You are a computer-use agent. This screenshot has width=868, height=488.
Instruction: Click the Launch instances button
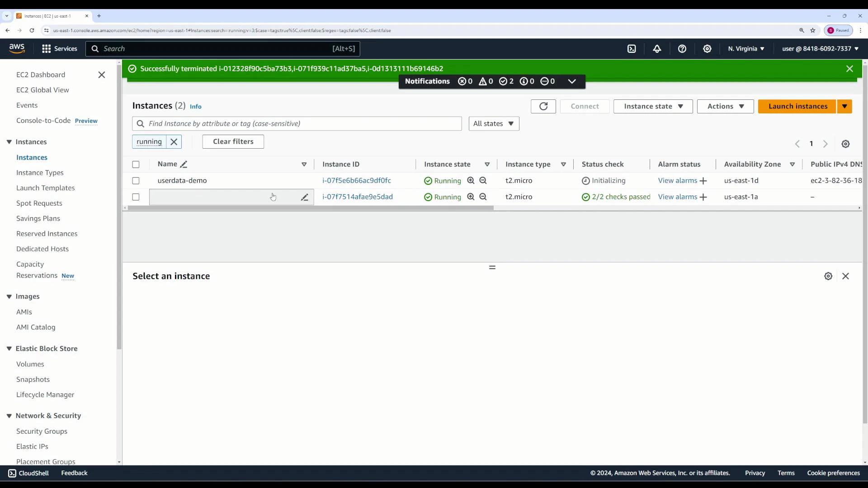(x=797, y=106)
